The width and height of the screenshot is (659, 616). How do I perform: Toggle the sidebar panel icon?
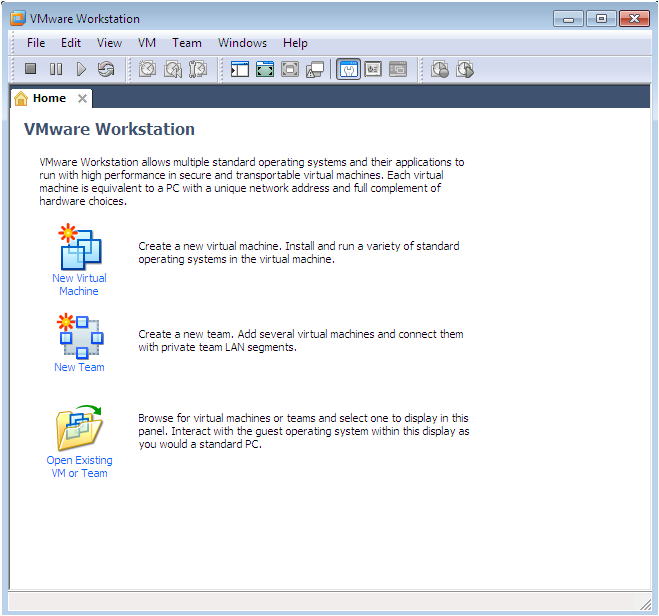coord(240,69)
